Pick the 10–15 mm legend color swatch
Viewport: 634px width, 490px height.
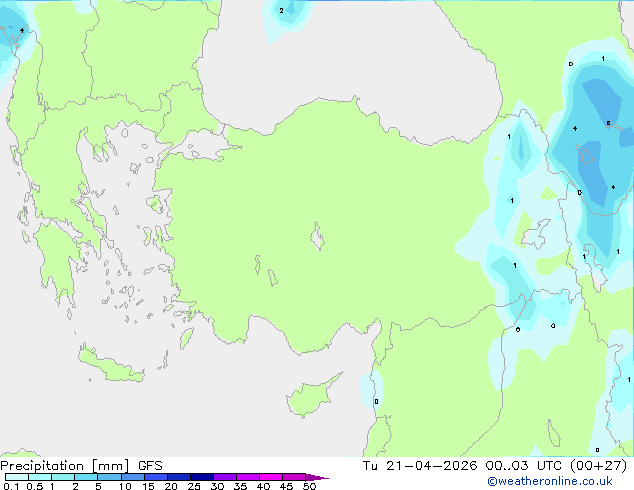133,477
